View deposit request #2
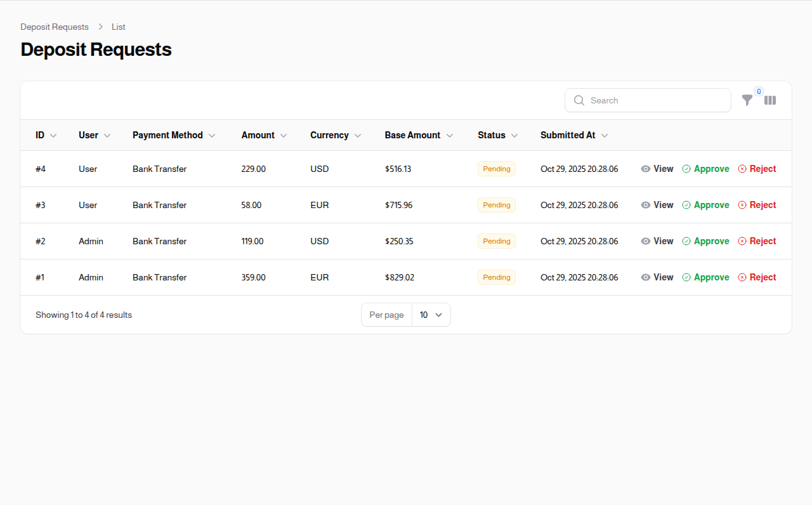This screenshot has height=505, width=812. (x=657, y=241)
